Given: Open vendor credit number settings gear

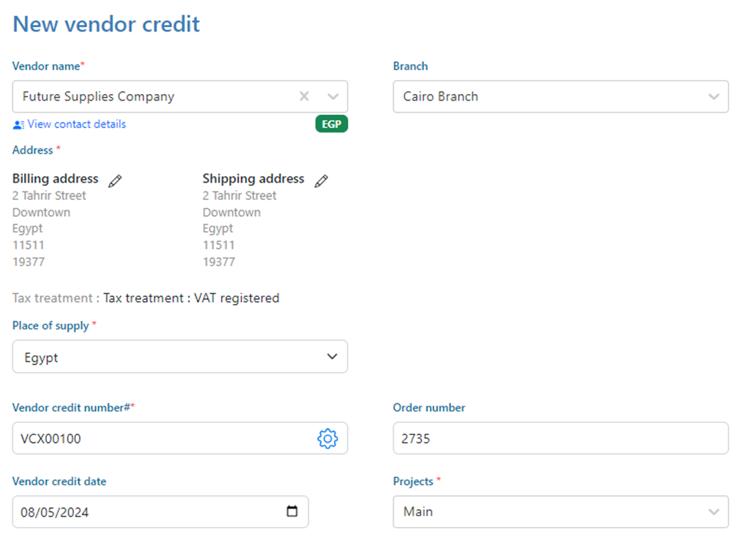Looking at the screenshot, I should pos(327,439).
